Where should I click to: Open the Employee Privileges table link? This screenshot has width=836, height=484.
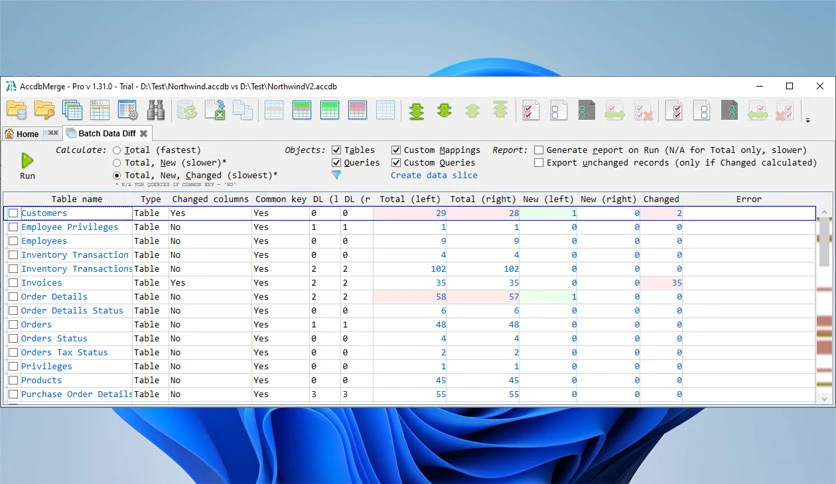pos(69,227)
